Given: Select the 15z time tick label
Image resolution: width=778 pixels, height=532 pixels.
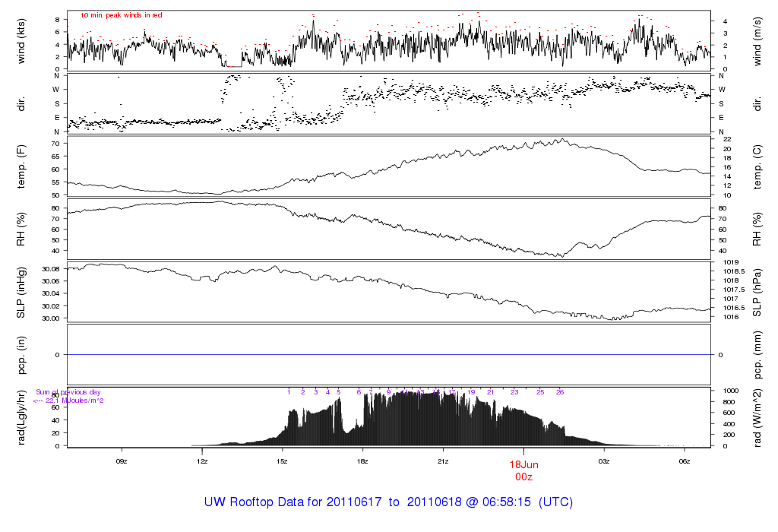Looking at the screenshot, I should (283, 461).
